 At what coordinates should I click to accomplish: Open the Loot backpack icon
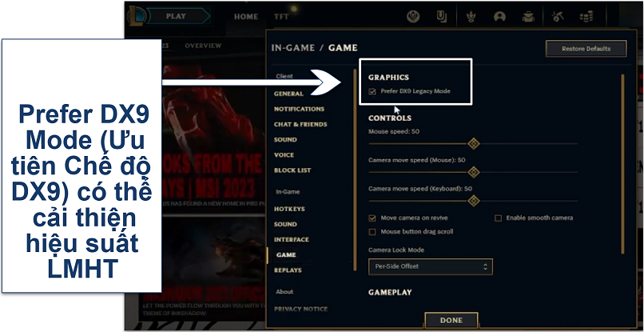(x=528, y=17)
